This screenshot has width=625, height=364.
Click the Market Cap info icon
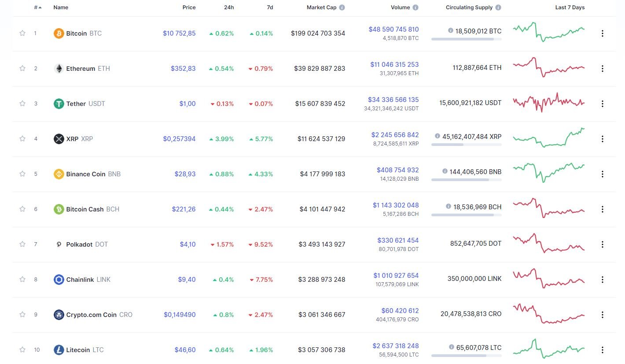[x=342, y=7]
